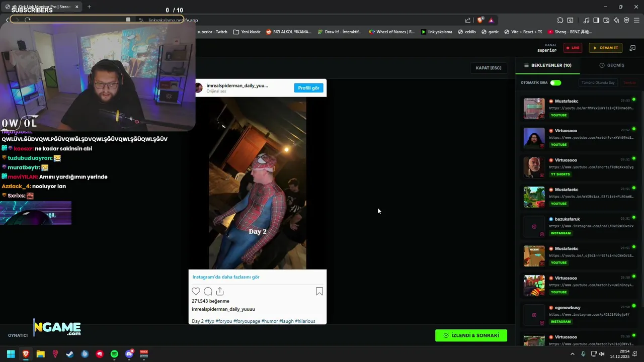644x362 pixels.
Task: Click the imrealspiderman_daily_yuu profile name
Action: coord(237,85)
